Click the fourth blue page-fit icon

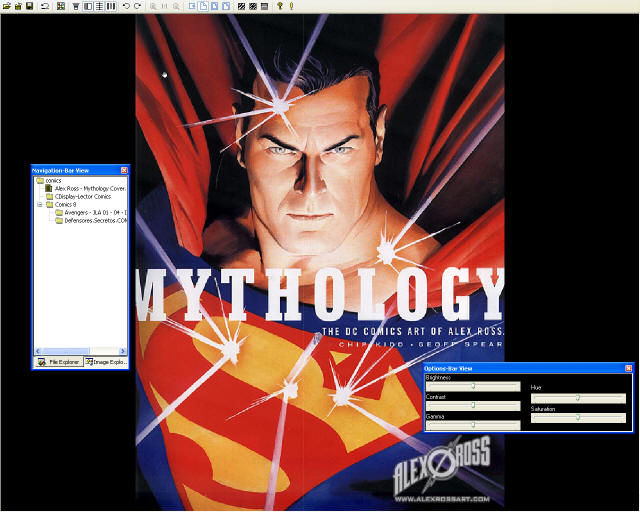[226, 6]
